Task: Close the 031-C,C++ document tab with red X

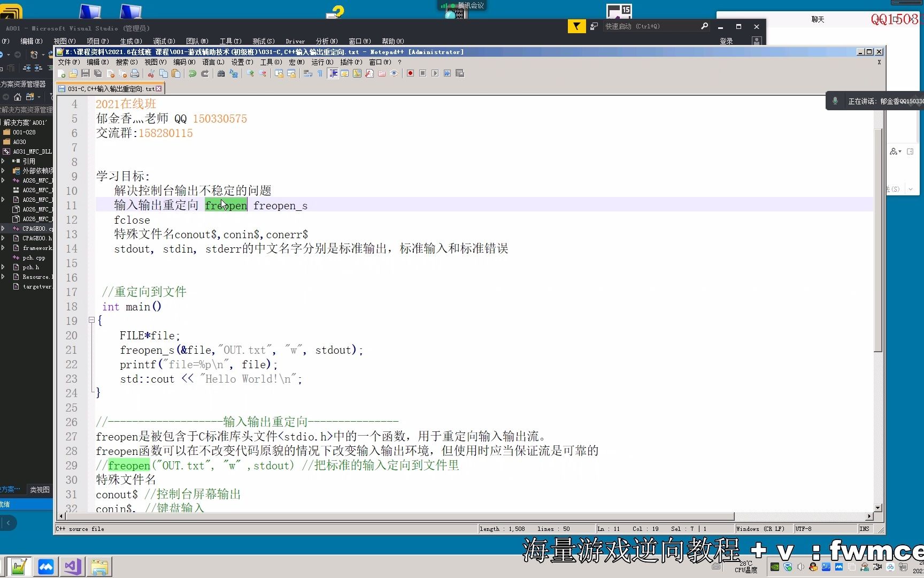Action: tap(159, 89)
